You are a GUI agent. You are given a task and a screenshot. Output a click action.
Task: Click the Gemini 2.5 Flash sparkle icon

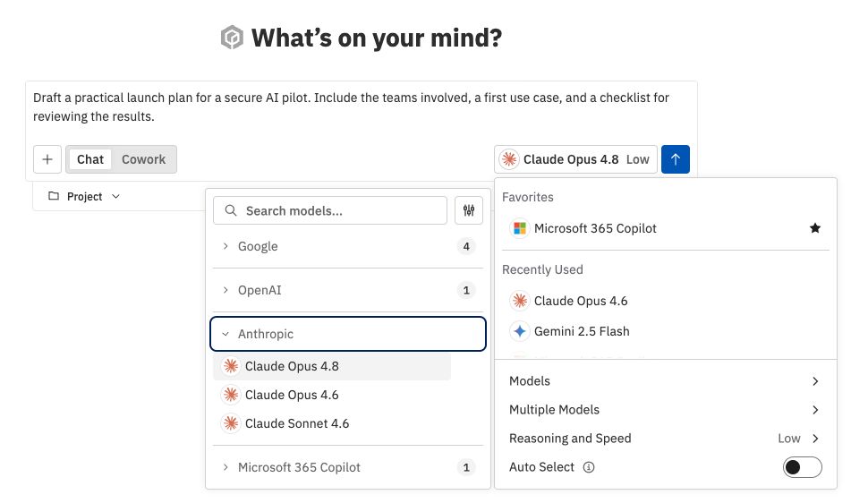pos(520,331)
